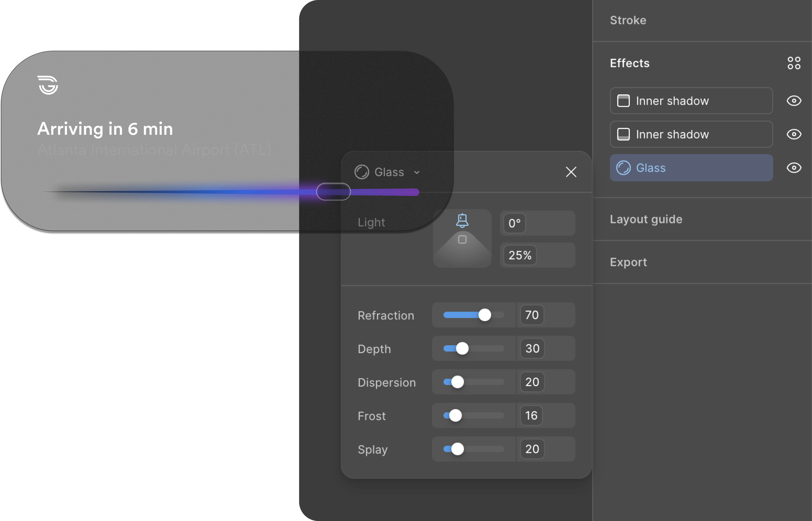The height and width of the screenshot is (521, 812).
Task: Click the logo icon on the arrival card
Action: pyautogui.click(x=48, y=85)
